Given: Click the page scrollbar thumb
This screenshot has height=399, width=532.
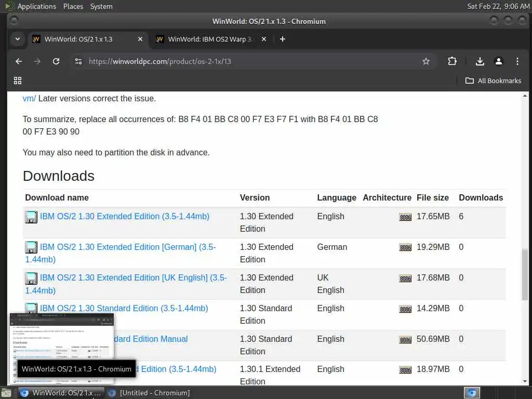Looking at the screenshot, I should point(525,274).
